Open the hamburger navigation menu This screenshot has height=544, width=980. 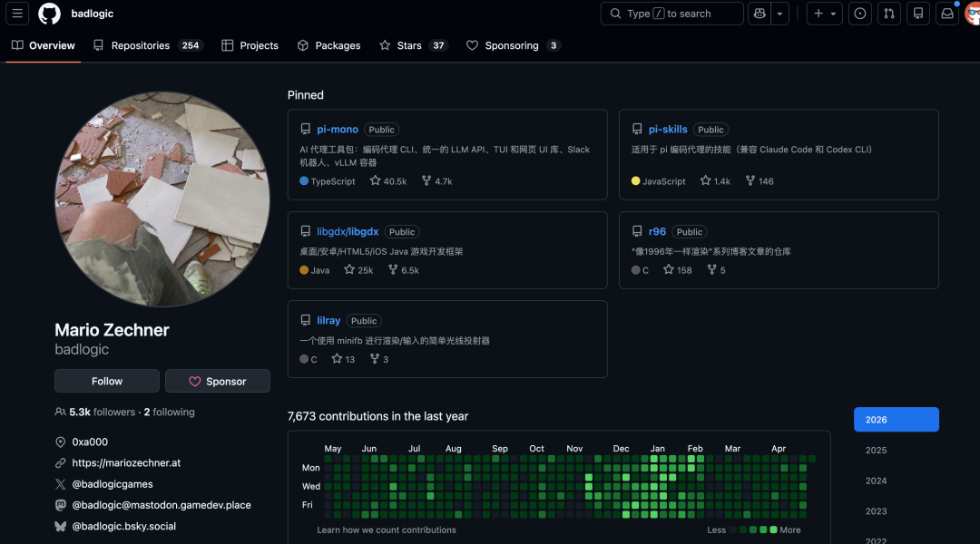click(x=18, y=14)
